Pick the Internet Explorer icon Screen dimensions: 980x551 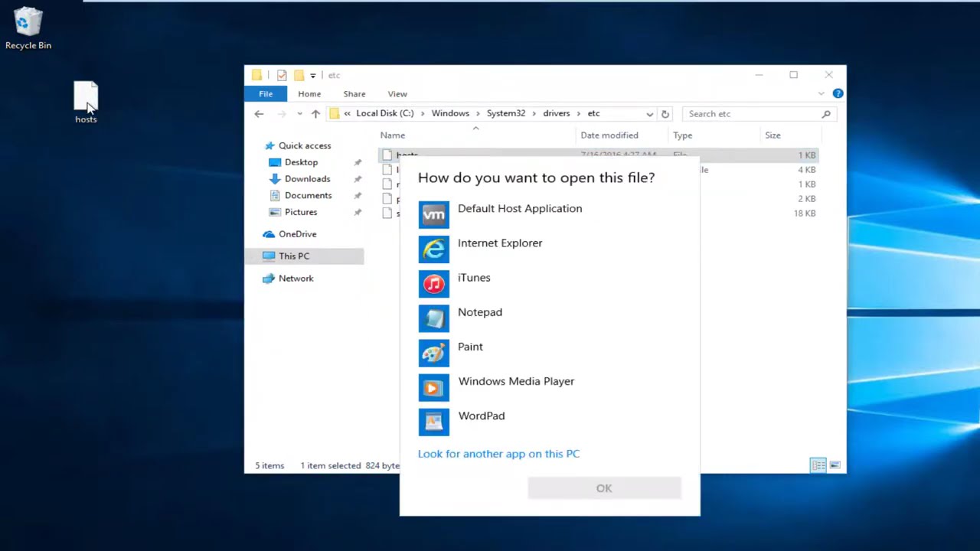click(x=434, y=249)
